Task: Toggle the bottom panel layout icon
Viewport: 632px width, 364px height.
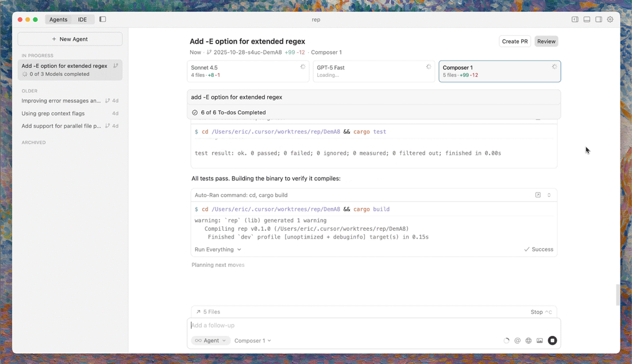Action: [587, 20]
